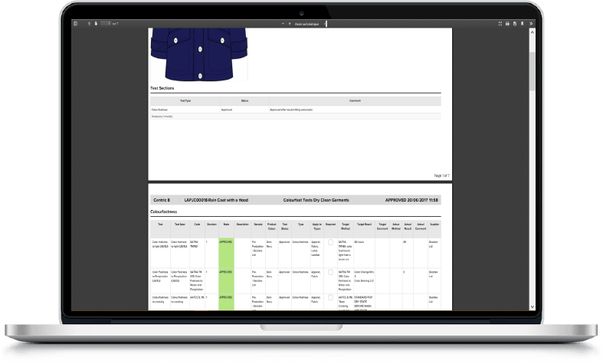Open the Zoom automatique dropdown

[310, 24]
